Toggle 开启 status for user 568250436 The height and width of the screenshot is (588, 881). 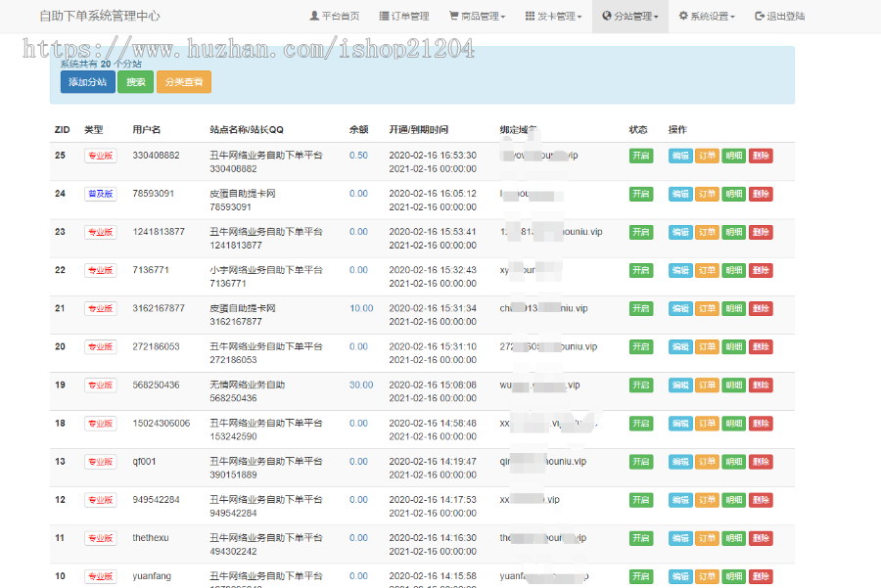tap(641, 384)
